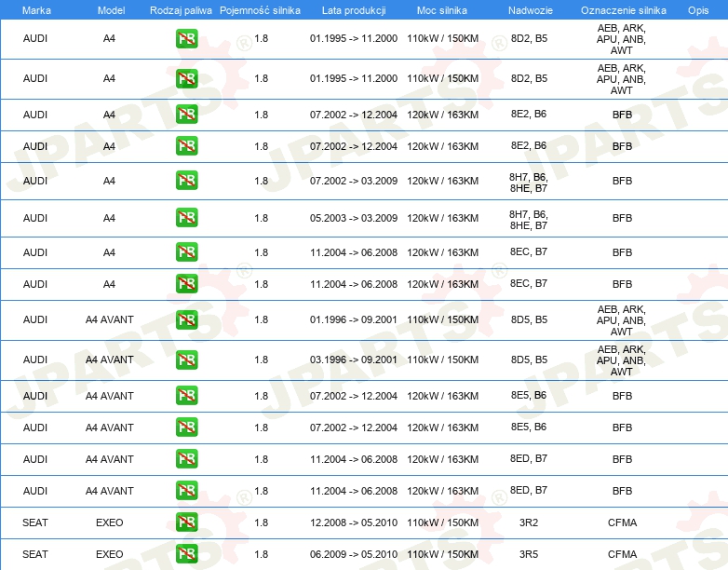Click body code '3R5' in the SEAT row
728x570 pixels.
529,554
